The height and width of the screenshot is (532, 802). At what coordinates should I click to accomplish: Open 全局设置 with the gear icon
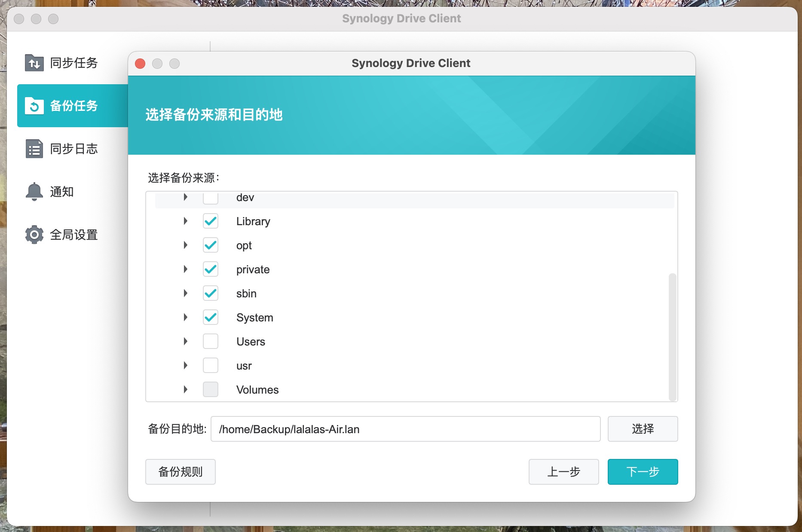click(x=63, y=235)
